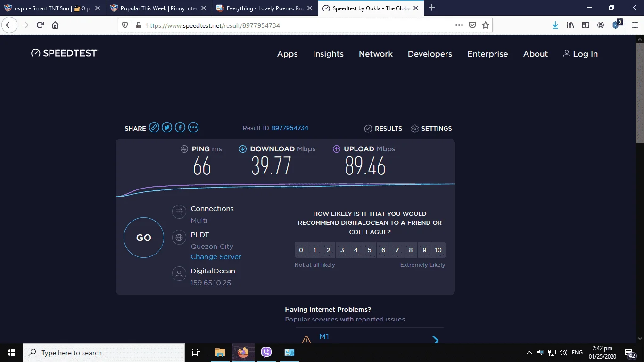This screenshot has height=362, width=644.
Task: Show hidden system tray icons
Action: [529, 353]
